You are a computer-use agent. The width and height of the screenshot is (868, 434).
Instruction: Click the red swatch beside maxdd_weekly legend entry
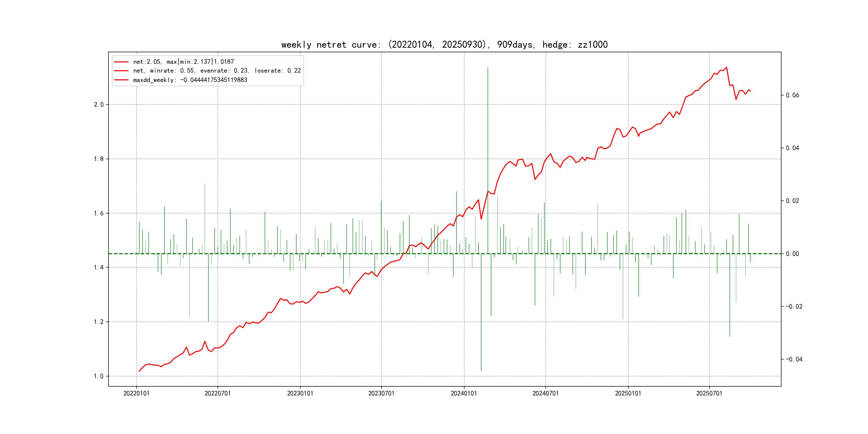pyautogui.click(x=121, y=80)
